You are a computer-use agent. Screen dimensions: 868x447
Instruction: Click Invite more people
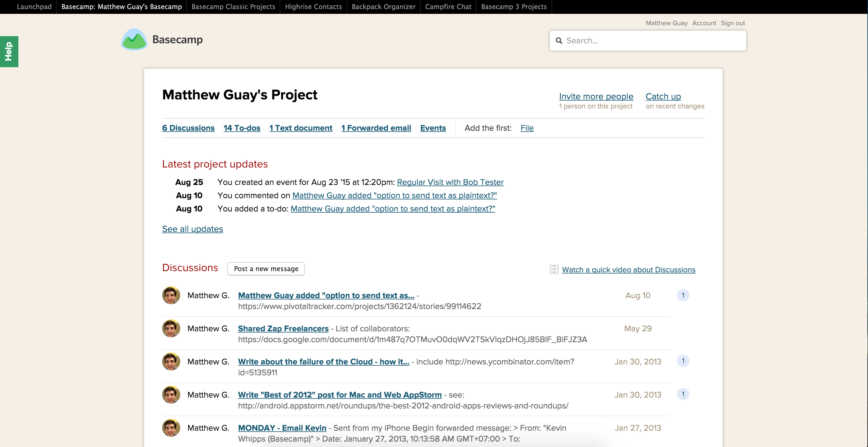(596, 96)
